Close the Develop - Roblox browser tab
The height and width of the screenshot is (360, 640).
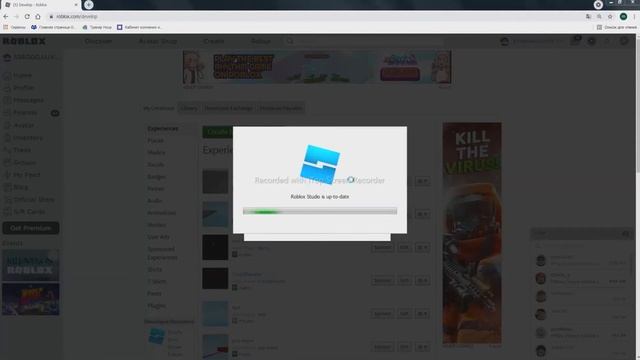[x=76, y=5]
